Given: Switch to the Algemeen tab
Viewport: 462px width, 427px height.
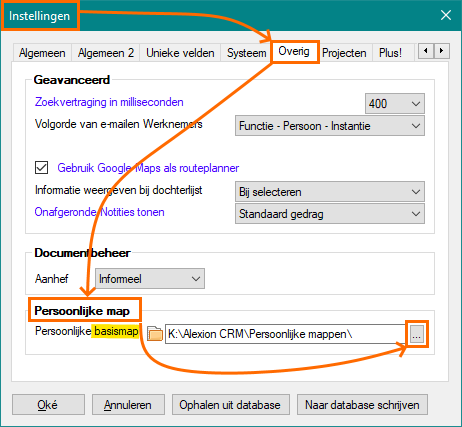Looking at the screenshot, I should pos(42,53).
